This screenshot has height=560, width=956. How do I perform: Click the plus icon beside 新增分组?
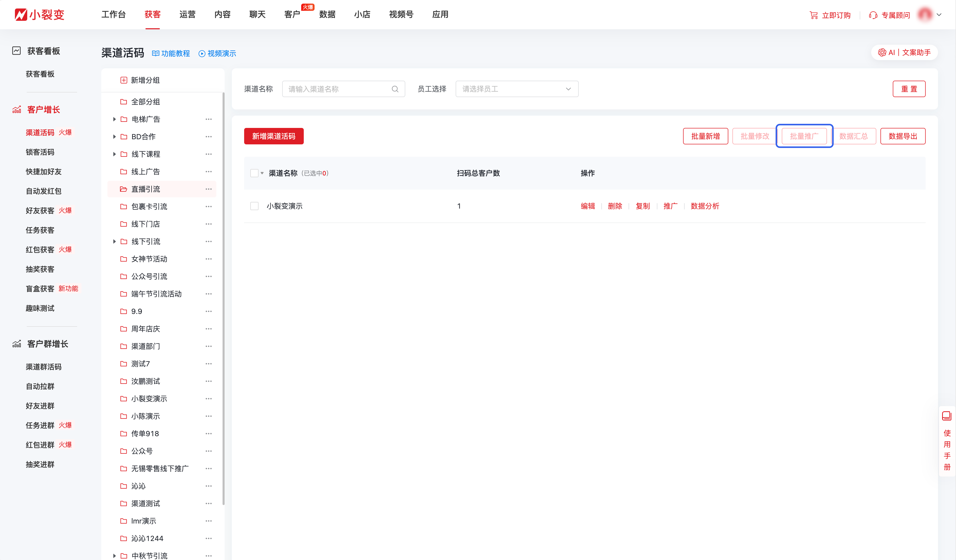[x=123, y=80]
